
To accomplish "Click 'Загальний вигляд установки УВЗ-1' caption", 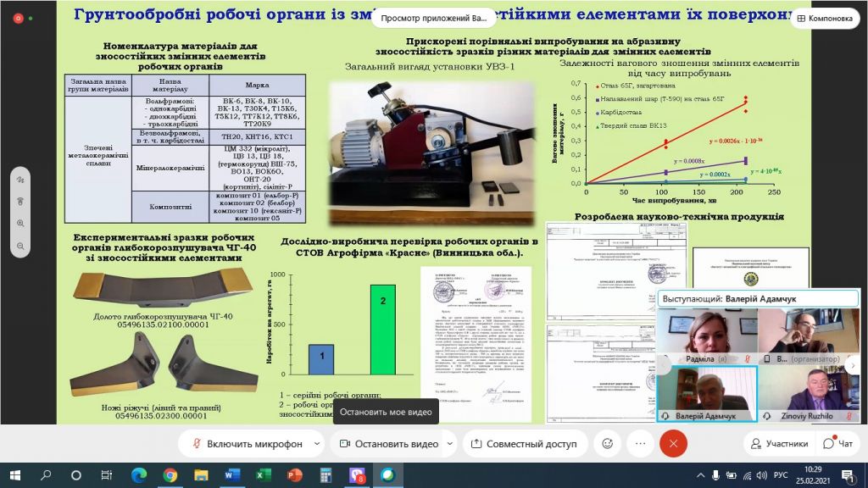I will pyautogui.click(x=430, y=67).
